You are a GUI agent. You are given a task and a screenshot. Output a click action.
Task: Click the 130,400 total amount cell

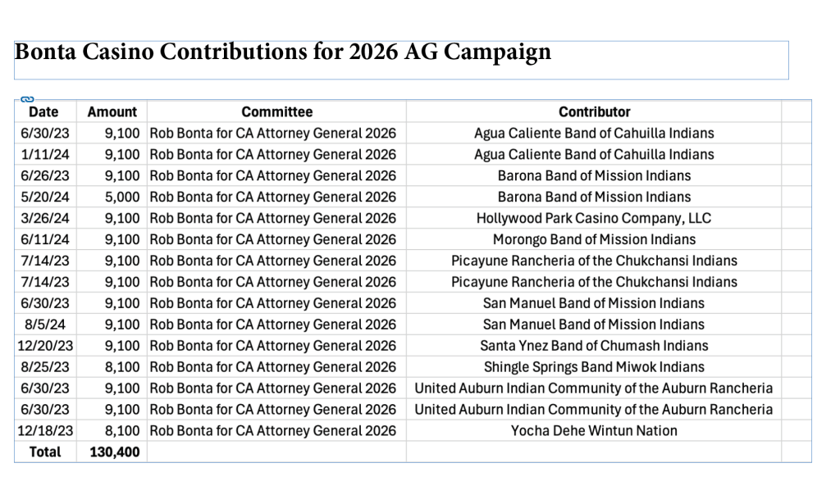[113, 452]
